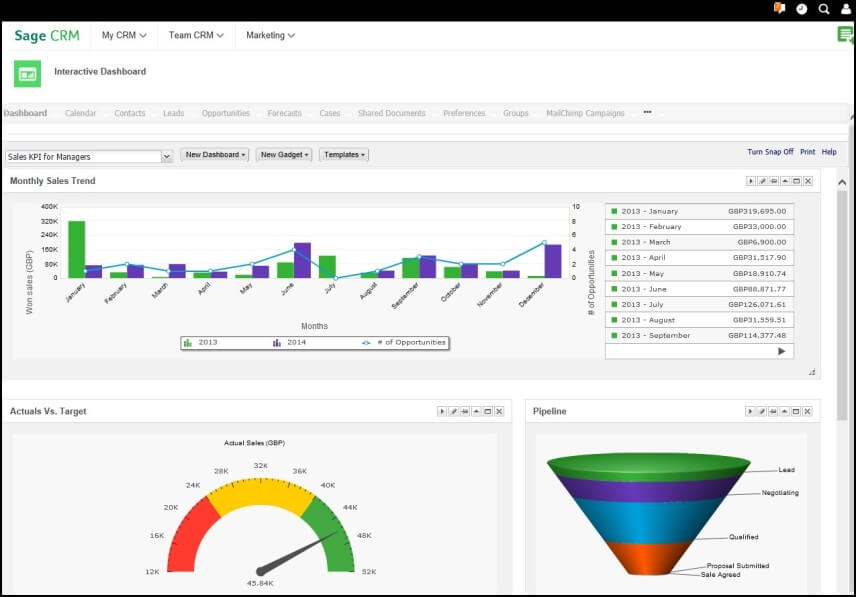Open the notifications icon in top bar
Viewport: 856px width, 597px height.
(x=780, y=8)
